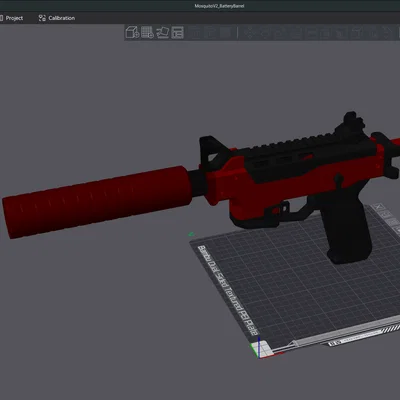The width and height of the screenshot is (400, 400).
Task: Click the Add plate grid icon
Action: [147, 32]
